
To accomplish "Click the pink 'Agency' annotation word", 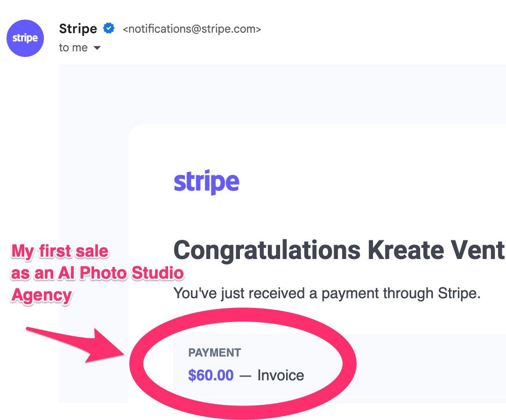I will coord(41,295).
